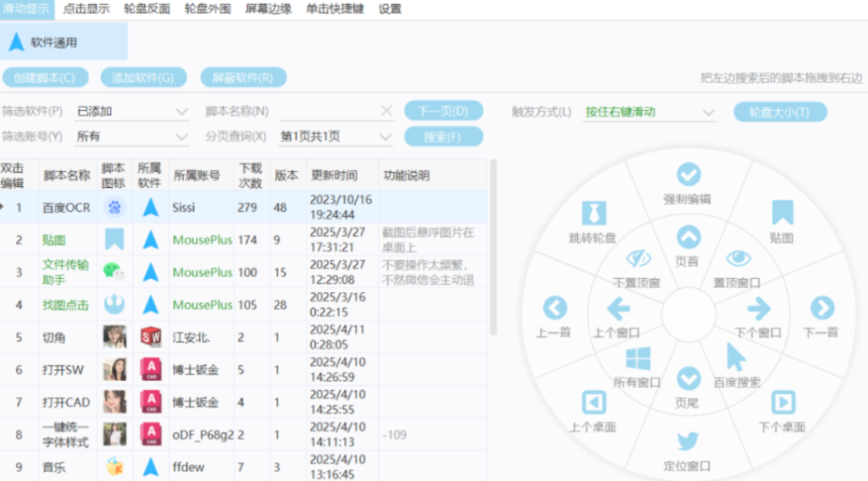Click the 贴图 bookmark icon in wheel
Viewport: 868px width, 481px height.
pos(782,213)
